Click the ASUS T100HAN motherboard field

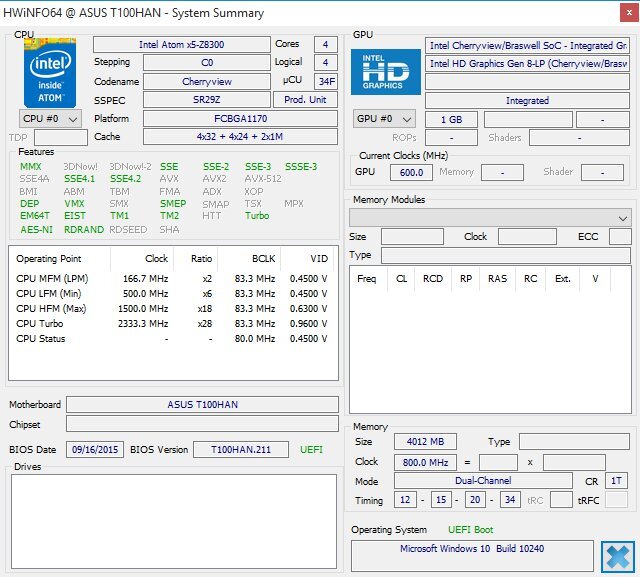(x=202, y=405)
